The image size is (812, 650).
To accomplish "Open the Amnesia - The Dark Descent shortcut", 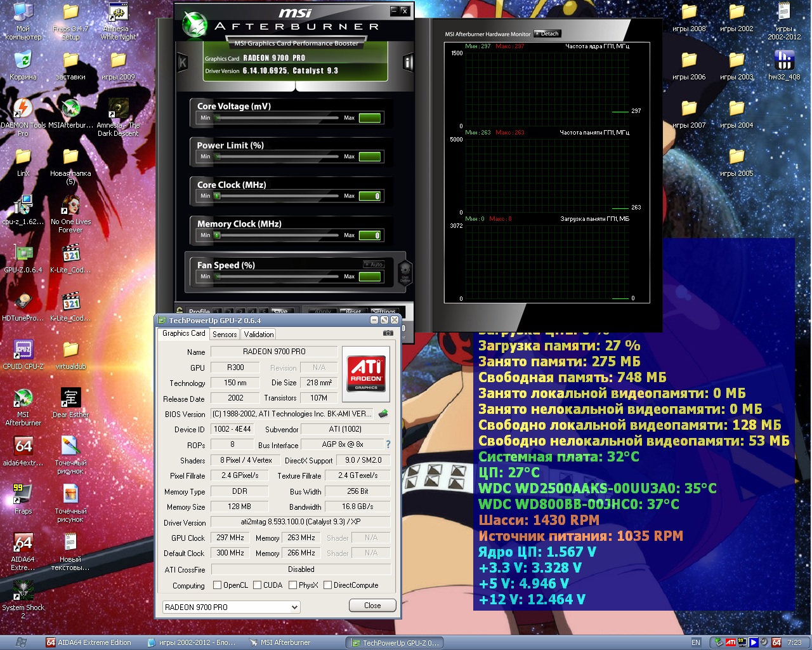I will coord(118,117).
